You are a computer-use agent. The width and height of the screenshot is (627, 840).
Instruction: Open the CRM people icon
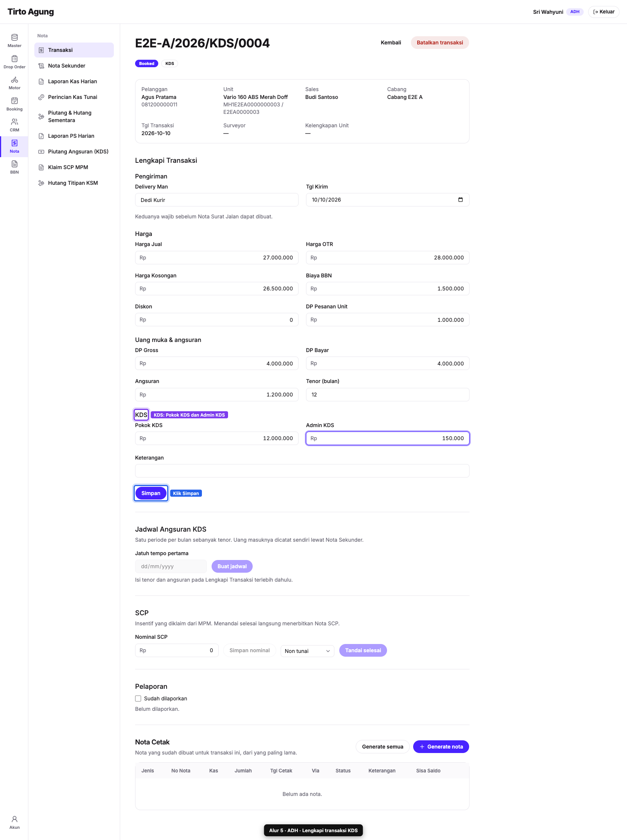15,122
